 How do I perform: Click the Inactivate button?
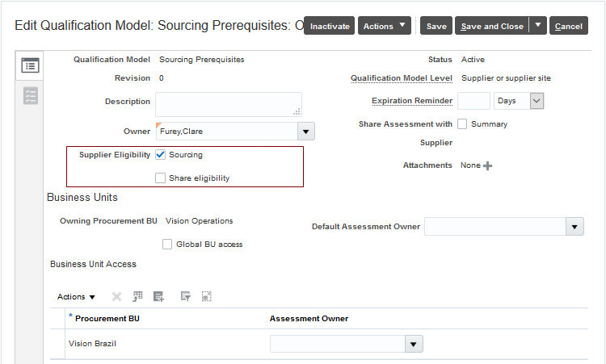(330, 26)
